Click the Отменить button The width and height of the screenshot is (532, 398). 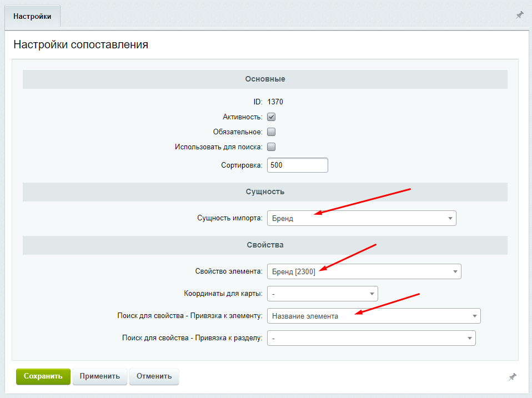(x=154, y=376)
